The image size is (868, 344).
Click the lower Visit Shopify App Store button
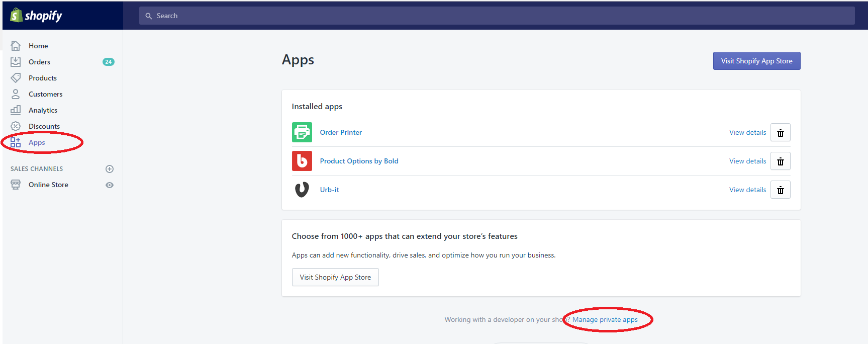335,277
